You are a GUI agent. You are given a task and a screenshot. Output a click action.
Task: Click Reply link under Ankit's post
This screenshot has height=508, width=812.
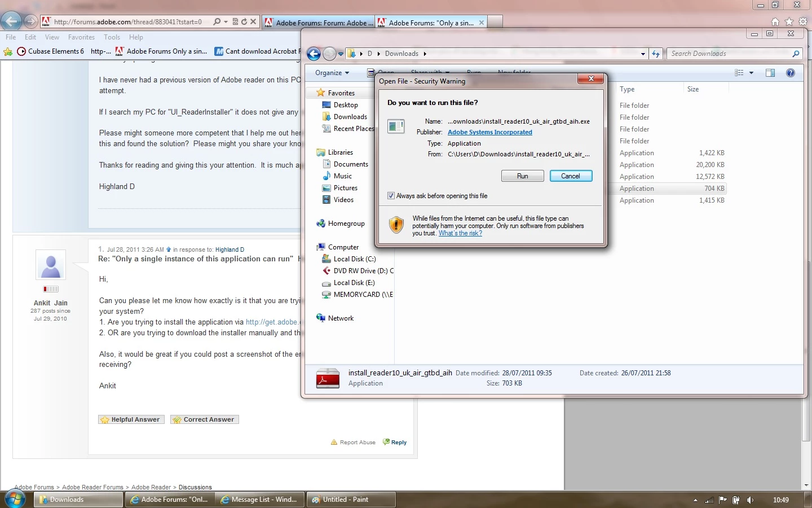pos(395,442)
